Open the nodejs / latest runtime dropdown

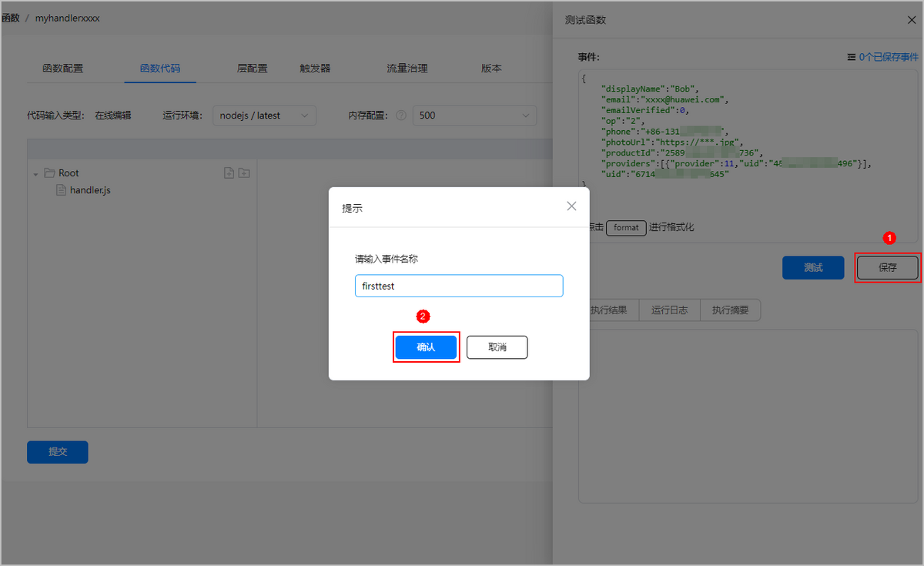(x=263, y=116)
